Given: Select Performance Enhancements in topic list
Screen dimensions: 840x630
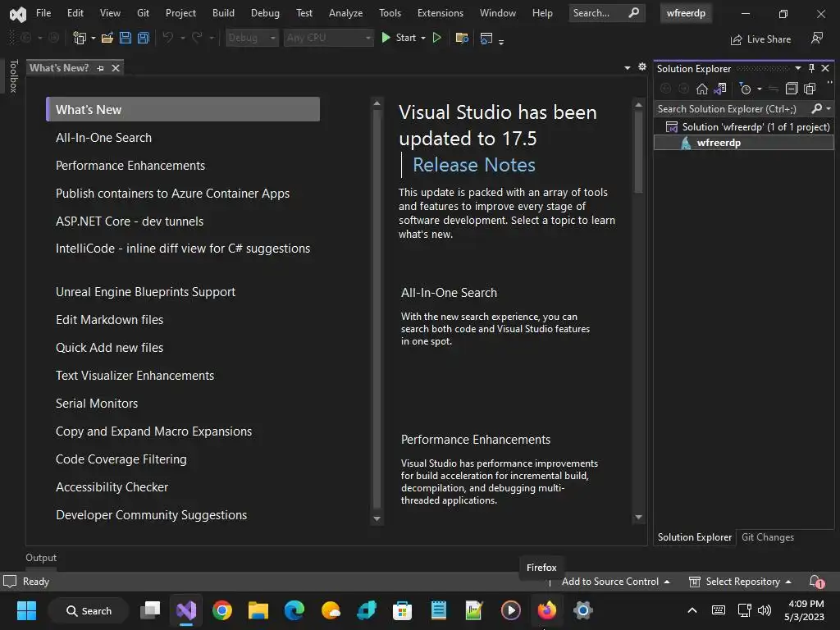Looking at the screenshot, I should (130, 166).
